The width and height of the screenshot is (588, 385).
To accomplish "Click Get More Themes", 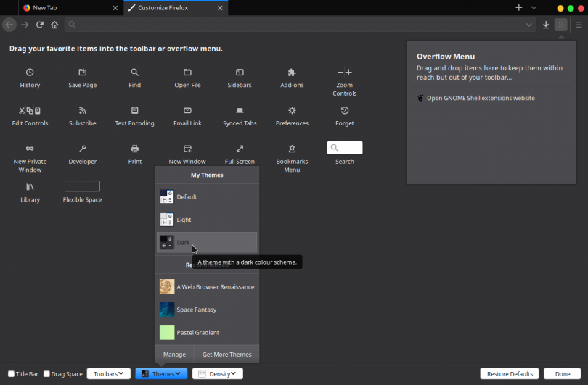I will [x=227, y=355].
